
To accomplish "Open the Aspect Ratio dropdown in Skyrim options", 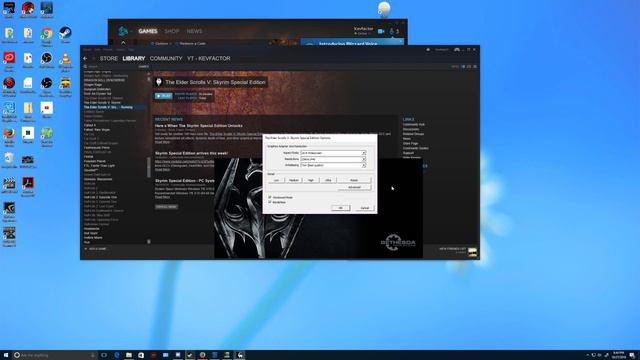I will 333,153.
